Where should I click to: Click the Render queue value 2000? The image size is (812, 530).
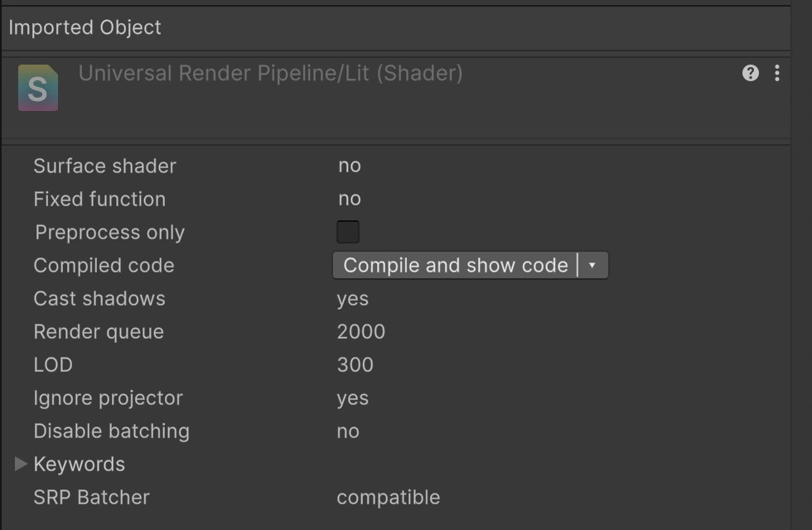point(361,332)
